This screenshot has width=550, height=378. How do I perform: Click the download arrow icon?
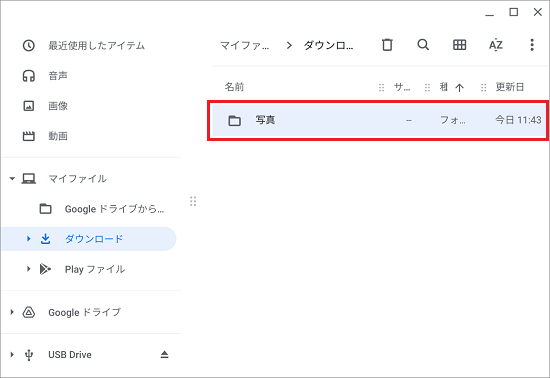click(x=46, y=239)
